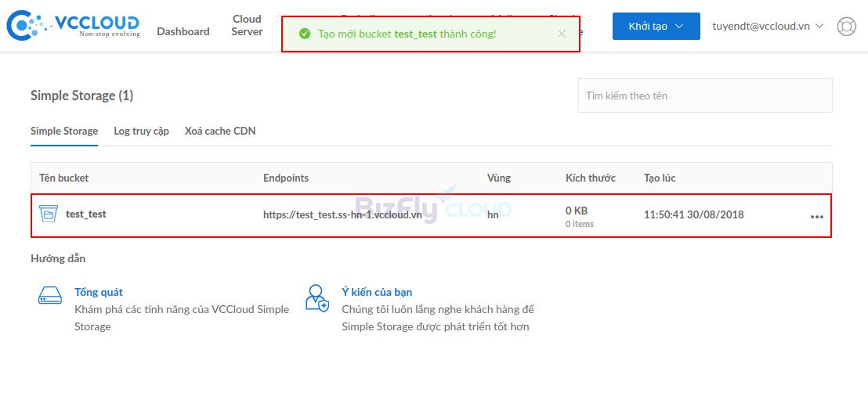Select the Simple Storage tab
This screenshot has height=407, width=868.
click(64, 131)
